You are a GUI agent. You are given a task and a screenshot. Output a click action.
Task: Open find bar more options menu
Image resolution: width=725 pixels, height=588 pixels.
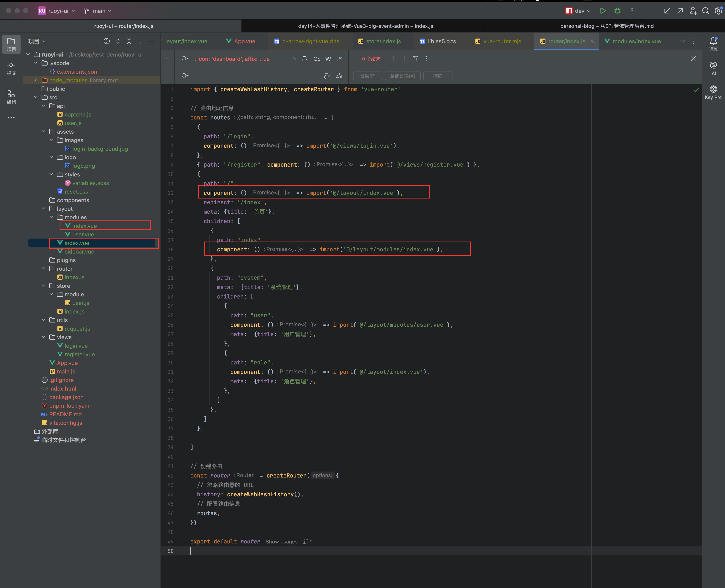click(x=427, y=59)
